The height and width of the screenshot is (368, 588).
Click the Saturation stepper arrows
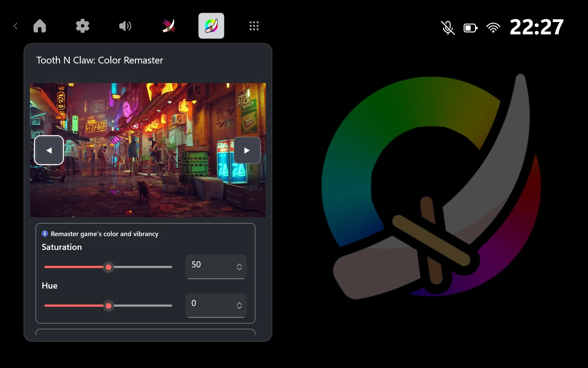click(239, 267)
